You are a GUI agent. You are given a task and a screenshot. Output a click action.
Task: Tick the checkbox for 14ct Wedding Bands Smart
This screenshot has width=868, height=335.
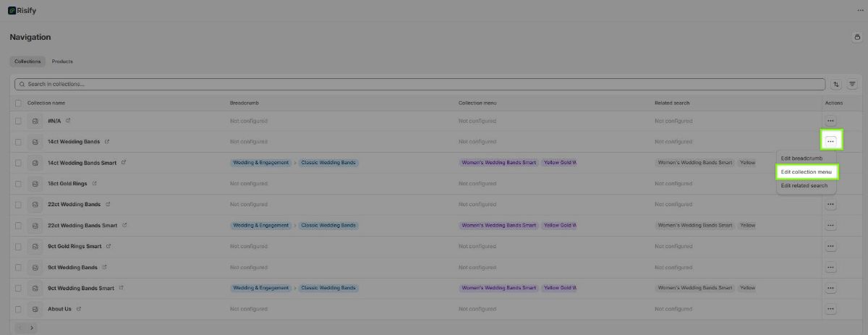click(x=18, y=163)
